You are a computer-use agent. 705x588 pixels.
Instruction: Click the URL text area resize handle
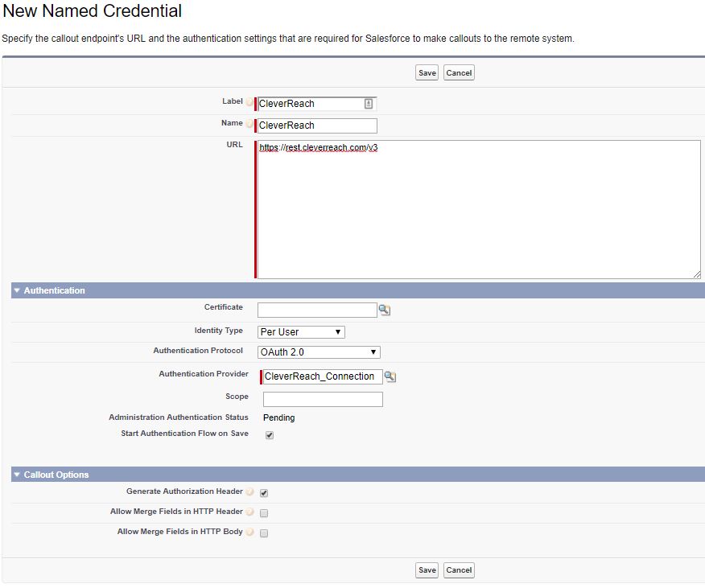coord(697,274)
